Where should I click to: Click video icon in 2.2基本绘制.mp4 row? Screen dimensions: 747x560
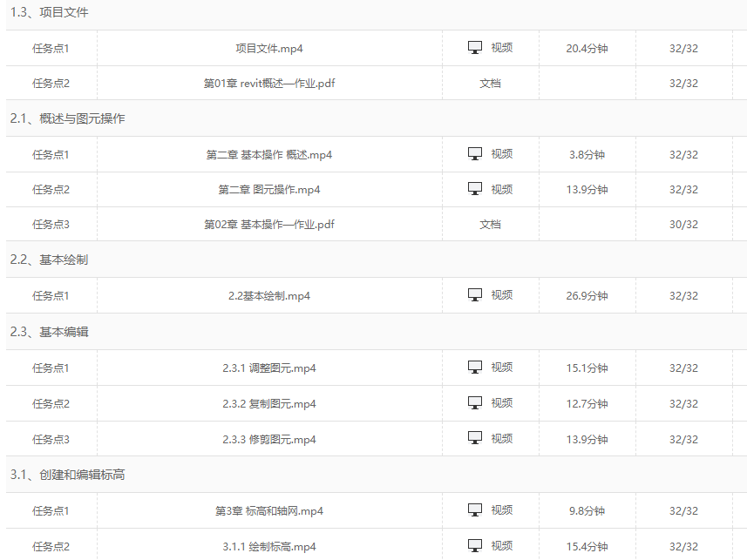coord(475,295)
